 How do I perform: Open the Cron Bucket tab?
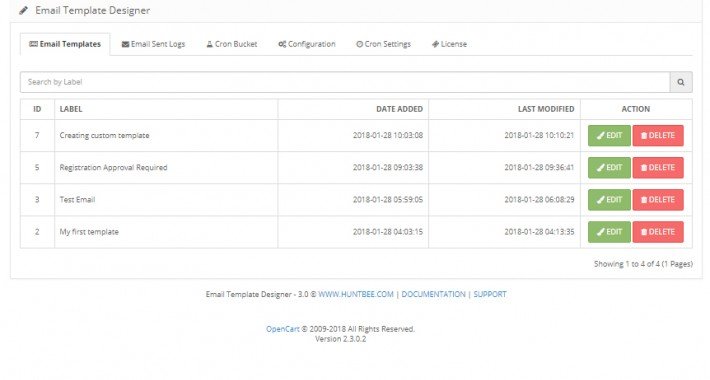point(232,44)
